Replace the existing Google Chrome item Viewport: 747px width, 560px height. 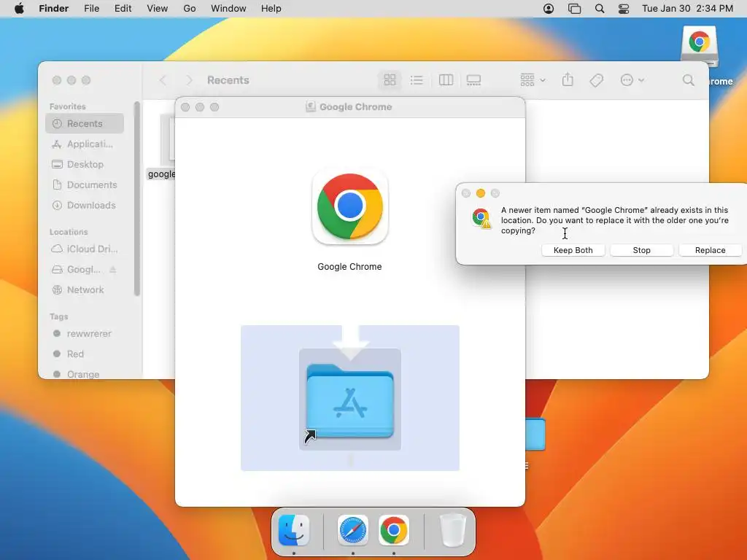click(x=710, y=250)
